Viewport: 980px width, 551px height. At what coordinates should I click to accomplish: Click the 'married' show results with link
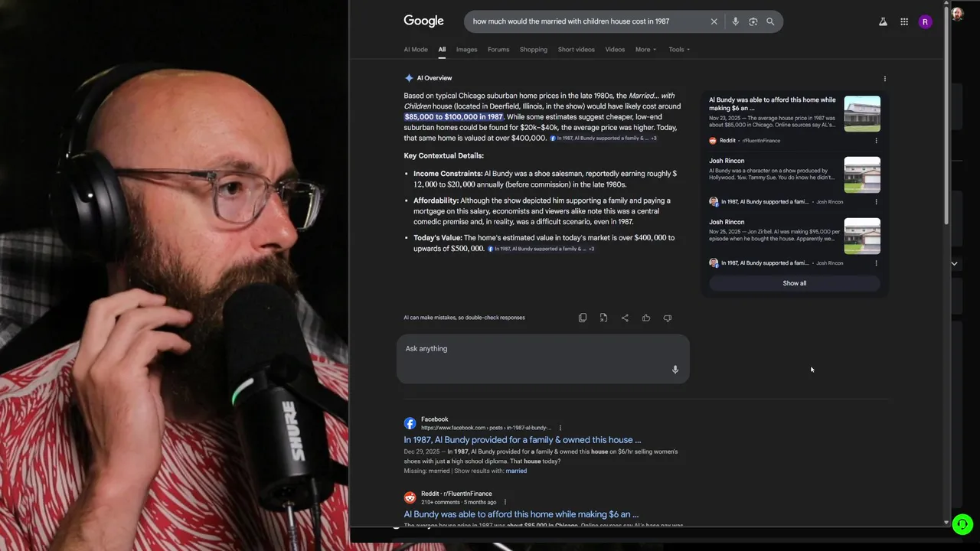coord(516,471)
